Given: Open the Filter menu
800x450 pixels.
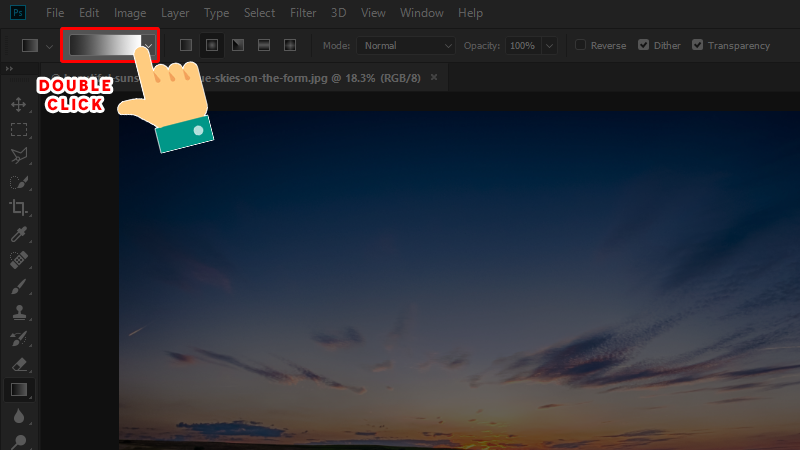Looking at the screenshot, I should click(x=303, y=13).
